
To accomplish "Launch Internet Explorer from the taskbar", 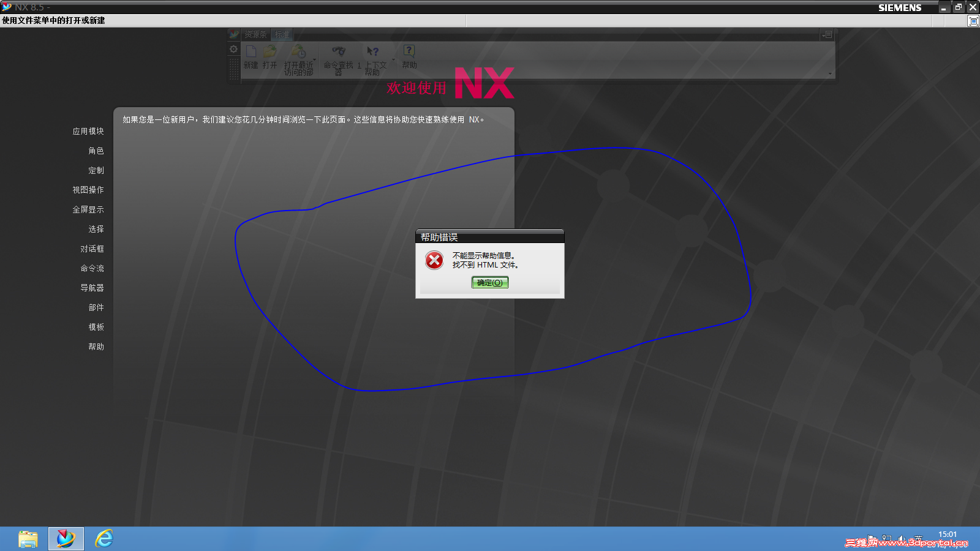I will pos(104,539).
